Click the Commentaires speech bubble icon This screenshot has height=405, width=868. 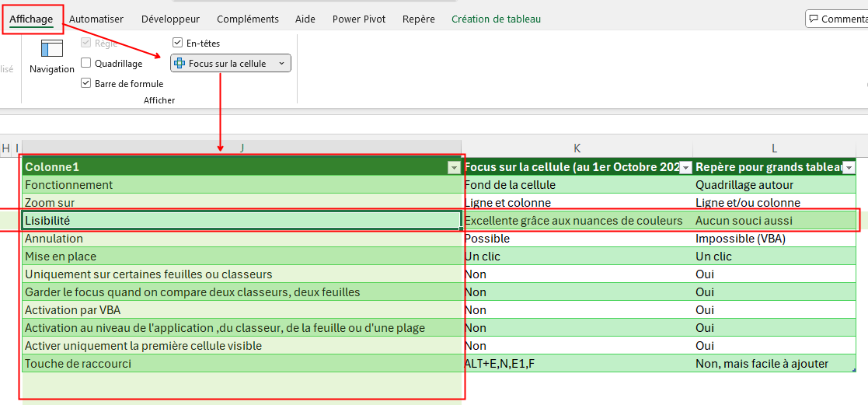pyautogui.click(x=814, y=19)
